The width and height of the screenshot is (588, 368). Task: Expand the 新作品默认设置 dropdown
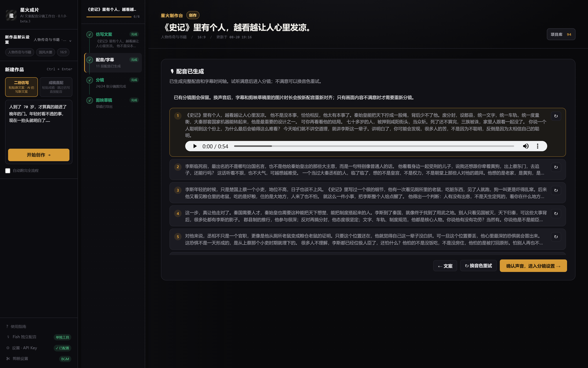[x=39, y=40]
